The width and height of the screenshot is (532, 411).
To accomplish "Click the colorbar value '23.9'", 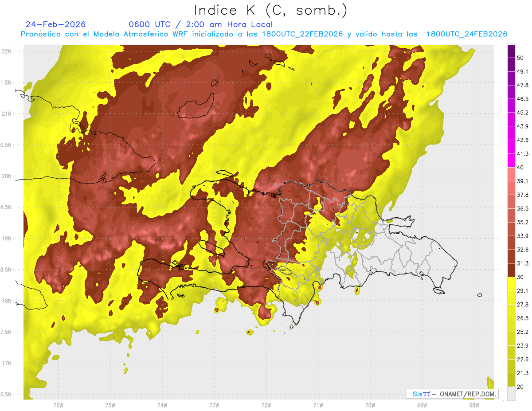I will (523, 345).
